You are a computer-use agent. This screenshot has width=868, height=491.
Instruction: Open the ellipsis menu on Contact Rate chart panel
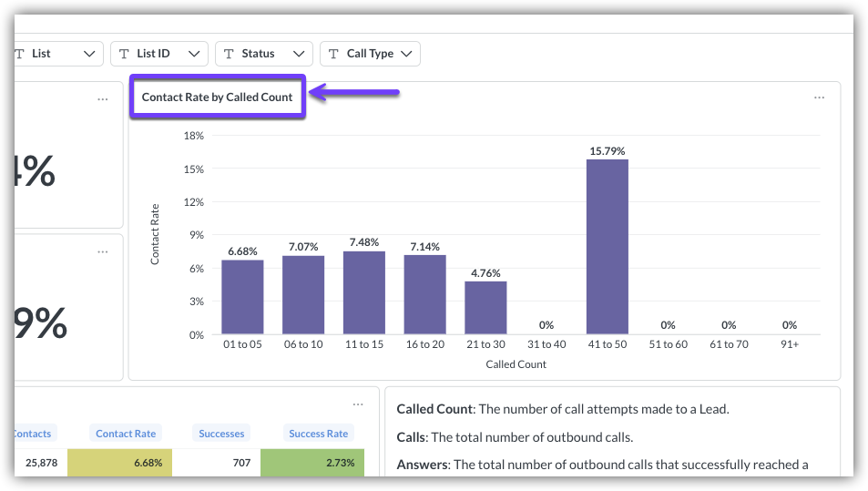tap(819, 98)
